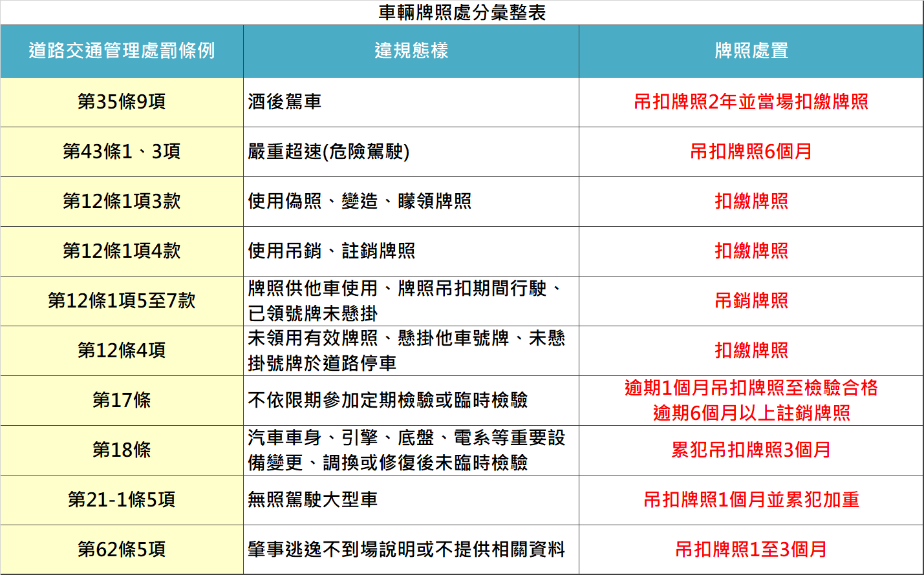Select the 吊扣牌照2年並當場扣繳牌照 text

point(750,102)
